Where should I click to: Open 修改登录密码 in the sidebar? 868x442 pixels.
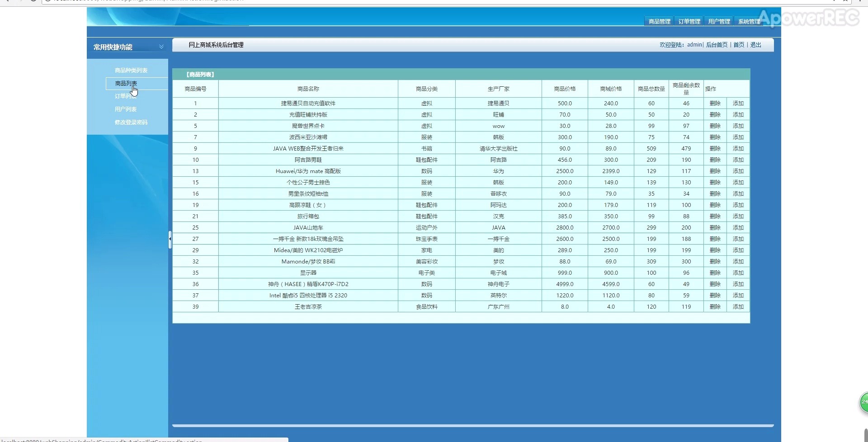click(x=131, y=122)
